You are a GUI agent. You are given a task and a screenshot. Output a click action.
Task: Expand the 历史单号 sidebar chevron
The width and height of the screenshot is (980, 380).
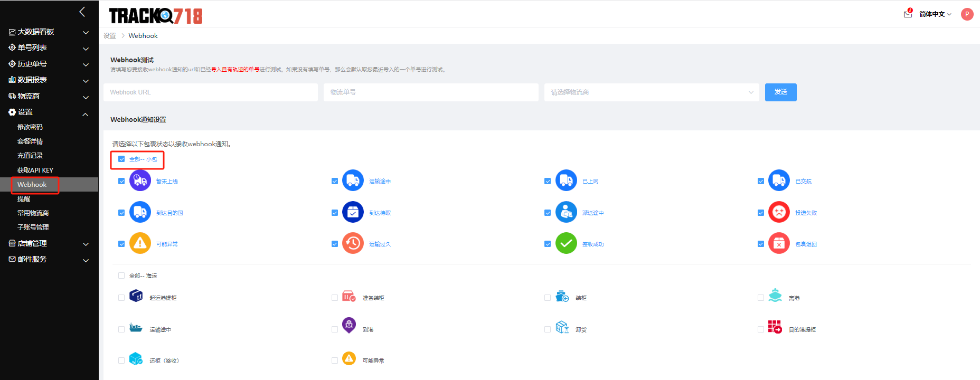coord(86,65)
